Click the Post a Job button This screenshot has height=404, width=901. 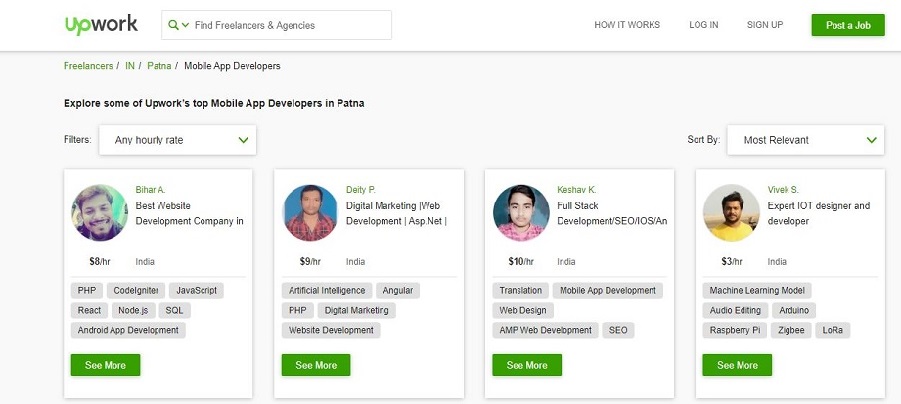pos(848,25)
